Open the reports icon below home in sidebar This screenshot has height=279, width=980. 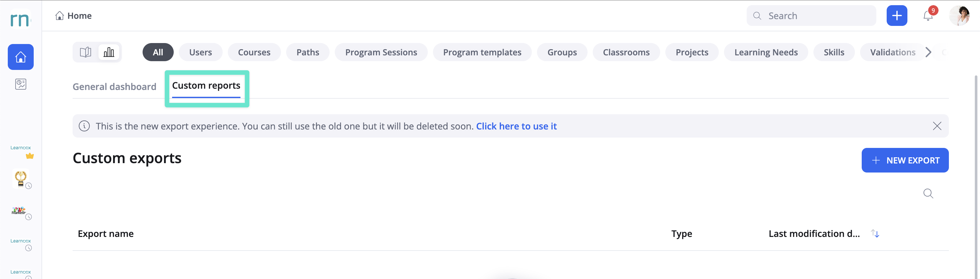coord(20,84)
